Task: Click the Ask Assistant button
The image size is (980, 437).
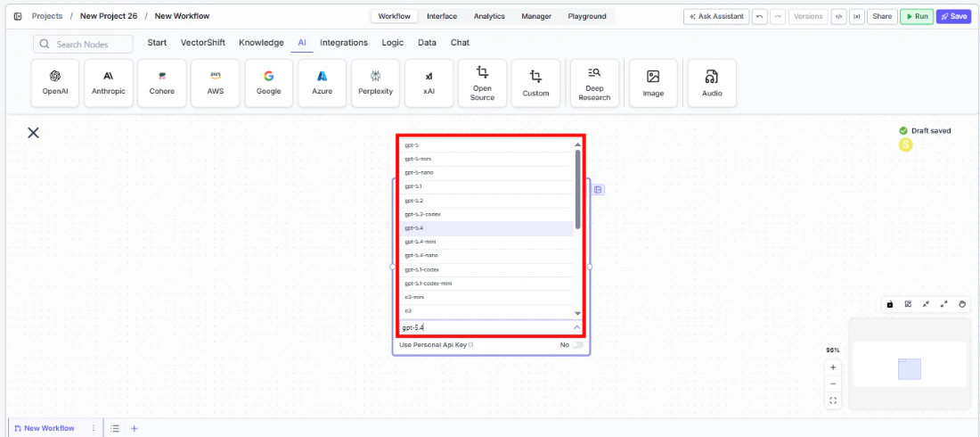Action: tap(716, 16)
